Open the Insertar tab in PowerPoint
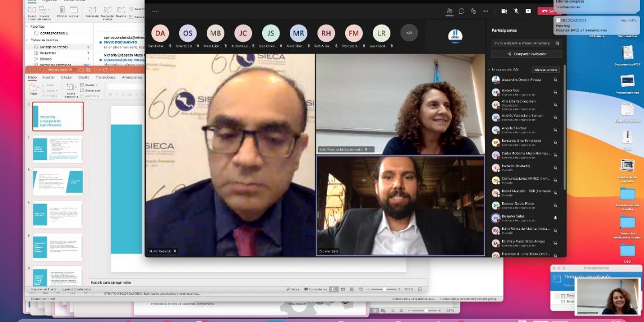The image size is (644, 322). [x=47, y=77]
